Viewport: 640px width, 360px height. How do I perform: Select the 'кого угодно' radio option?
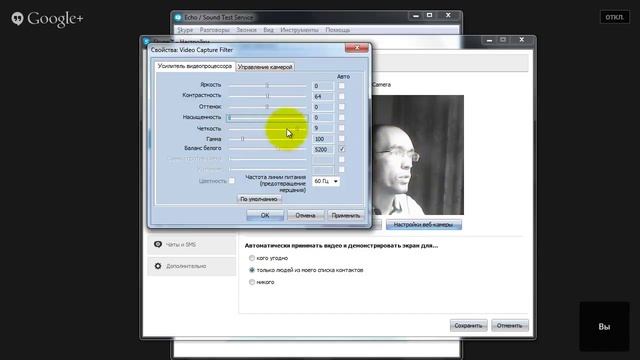[x=252, y=258]
